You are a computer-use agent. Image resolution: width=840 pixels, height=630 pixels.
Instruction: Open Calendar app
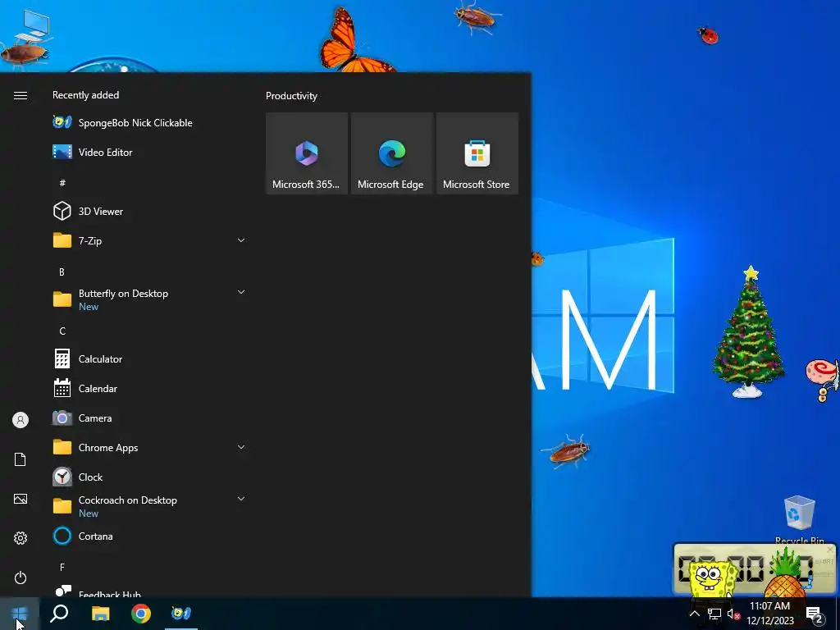pyautogui.click(x=149, y=388)
